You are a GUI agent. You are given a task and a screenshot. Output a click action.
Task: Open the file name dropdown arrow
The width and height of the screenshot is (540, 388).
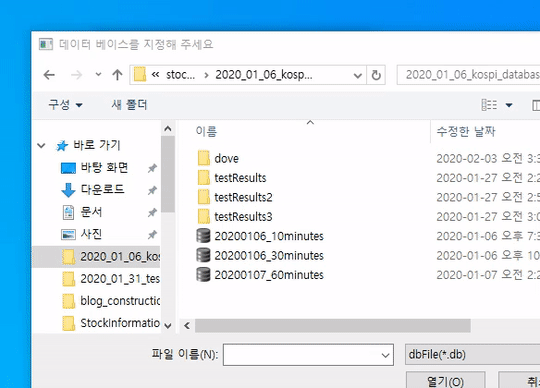(386, 355)
